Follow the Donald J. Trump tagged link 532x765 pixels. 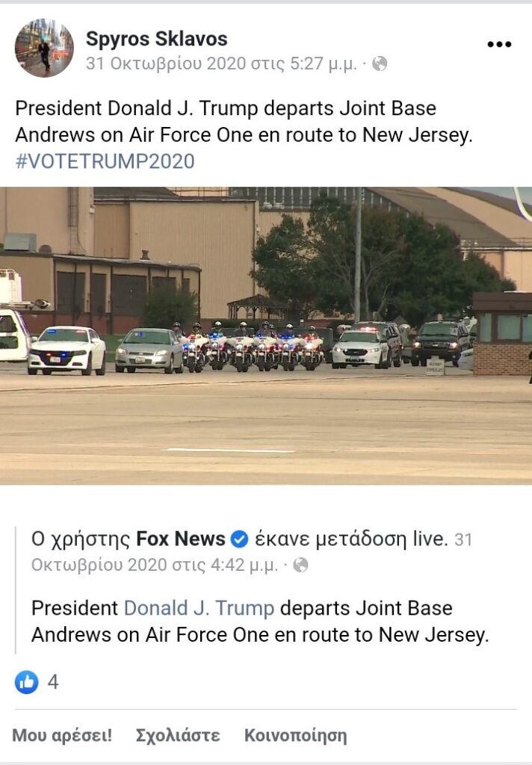pyautogui.click(x=199, y=608)
